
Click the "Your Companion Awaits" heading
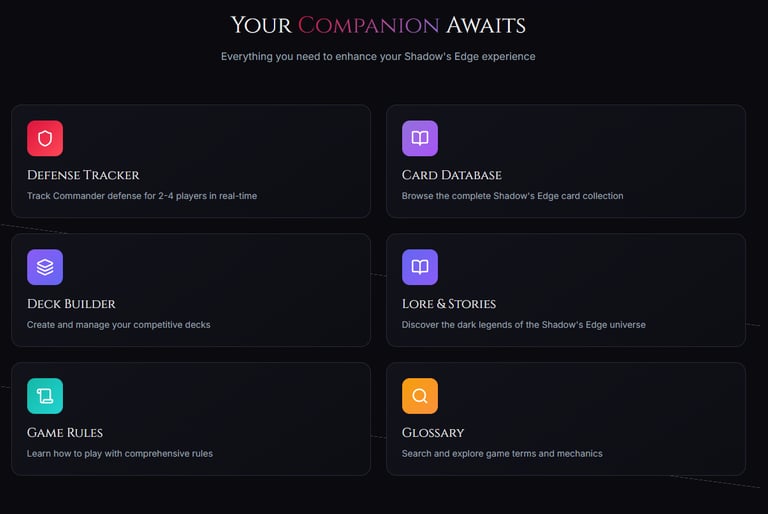(378, 25)
